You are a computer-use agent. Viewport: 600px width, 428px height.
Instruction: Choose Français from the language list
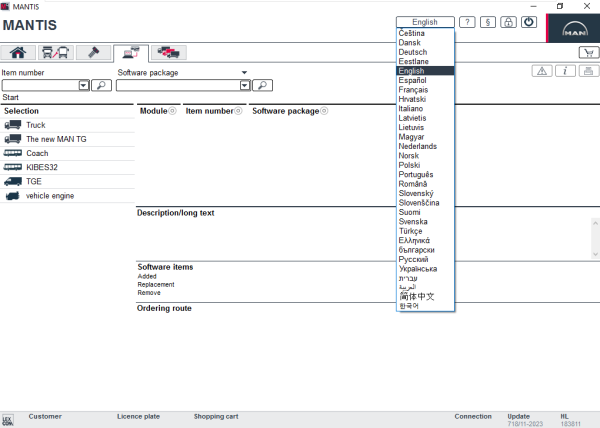coord(425,90)
